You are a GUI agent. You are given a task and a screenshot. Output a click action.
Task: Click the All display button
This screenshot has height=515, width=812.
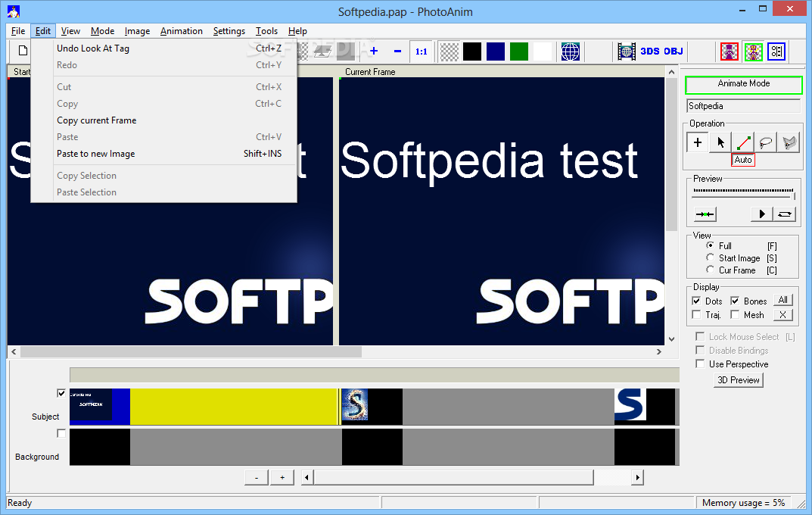[x=783, y=300]
